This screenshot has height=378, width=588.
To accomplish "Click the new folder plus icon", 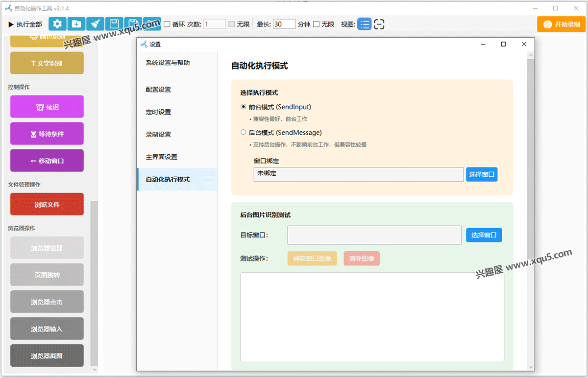I will (76, 24).
